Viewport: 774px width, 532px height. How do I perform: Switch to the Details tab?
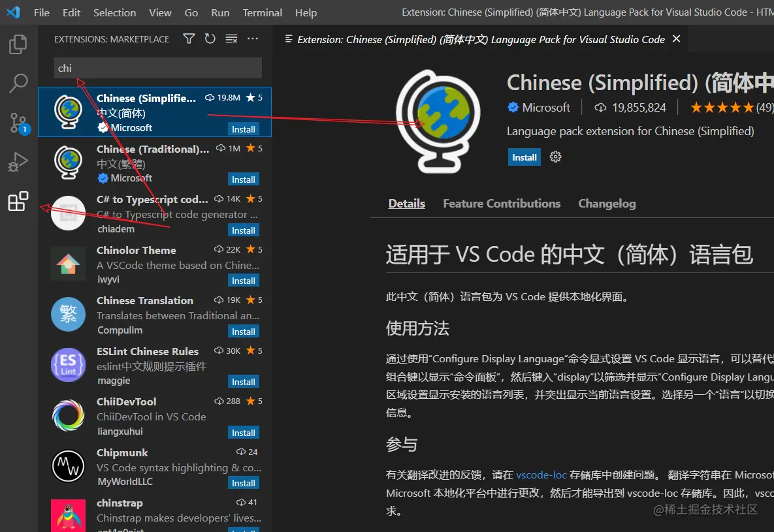point(407,203)
